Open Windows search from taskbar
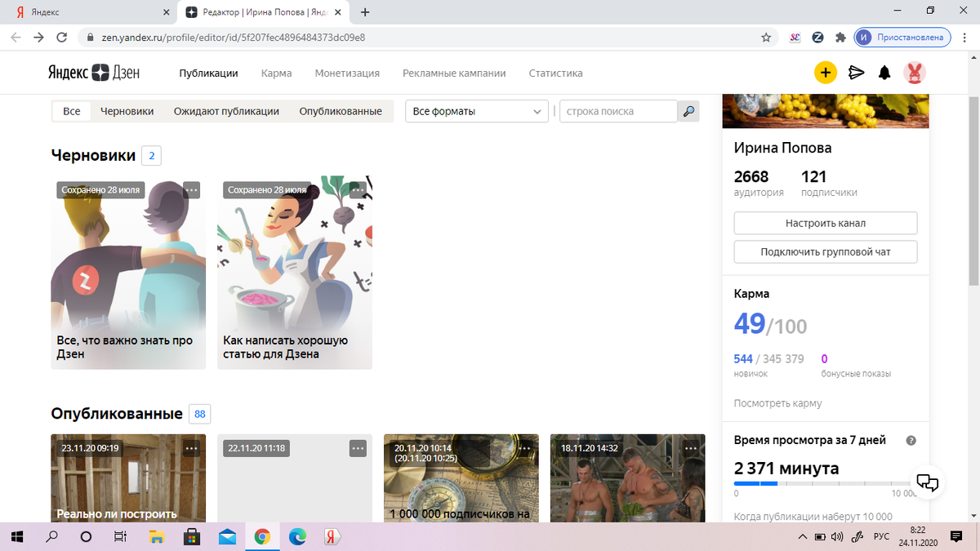980x551 pixels. 51,537
